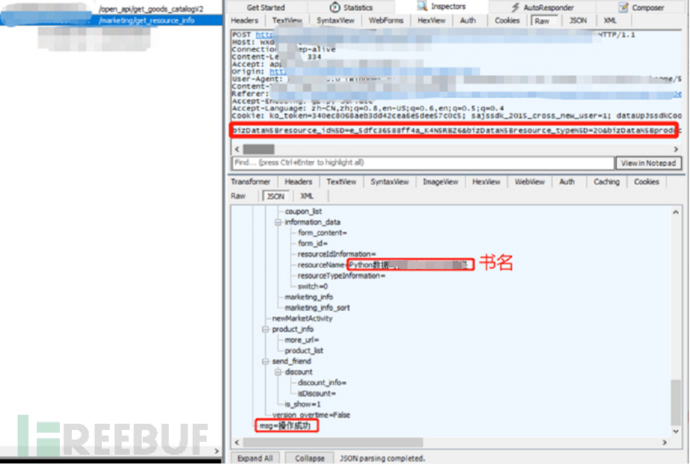Viewport: 690px width, 464px height.
Task: Select the product_list node
Action: tap(304, 350)
